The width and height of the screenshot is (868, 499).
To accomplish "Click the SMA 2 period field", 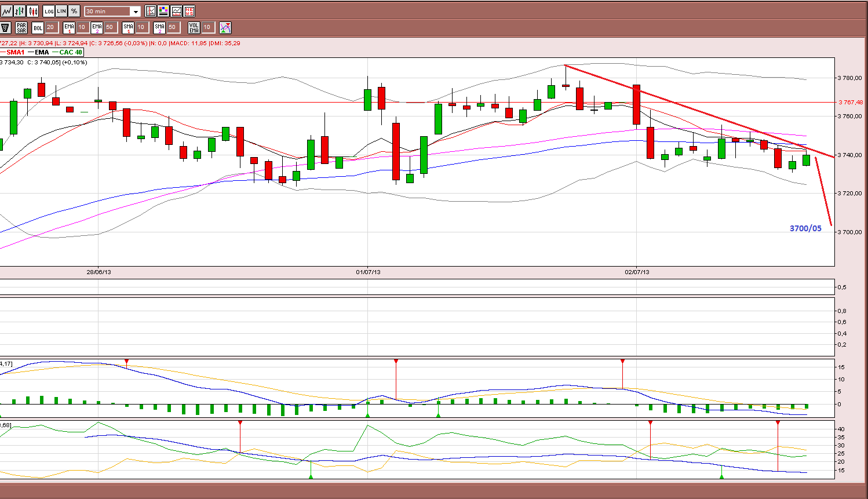I will coord(173,27).
